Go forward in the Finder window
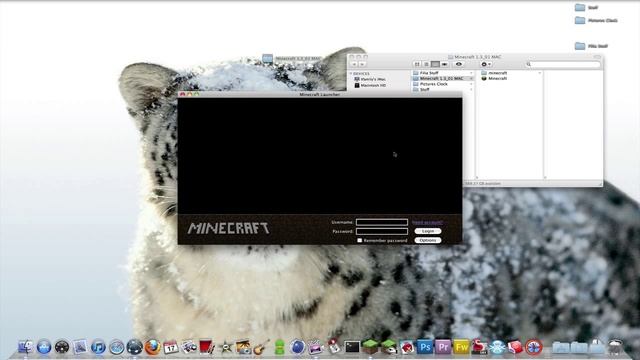640x360 pixels. [x=362, y=64]
